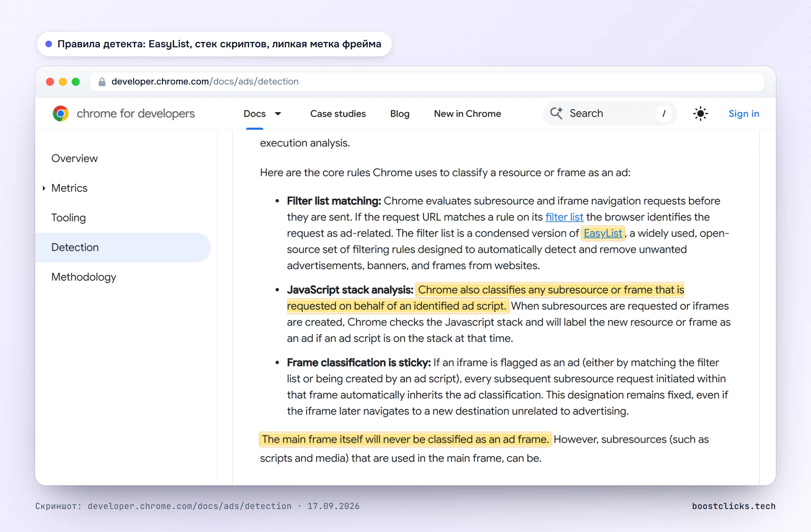The height and width of the screenshot is (532, 811).
Task: Click the Russian caption pill above browser
Action: click(x=214, y=44)
